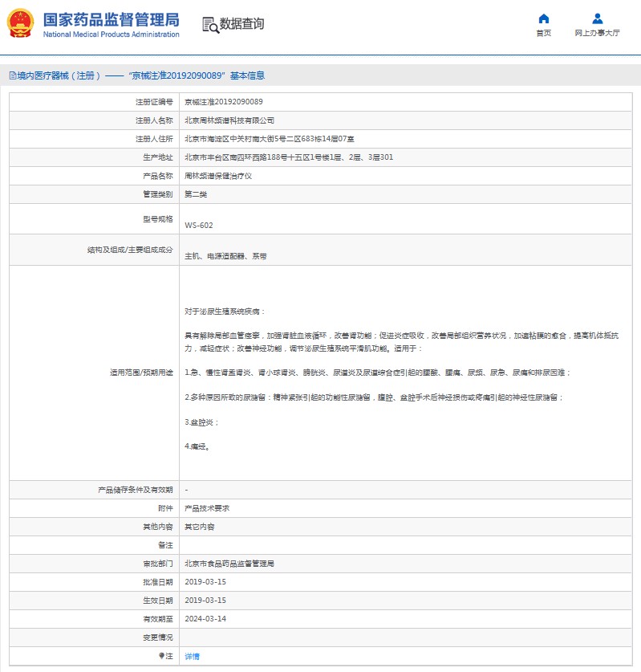Screen dimensions: 641x672
Task: Click the 审批部门 label cell
Action: tap(94, 564)
